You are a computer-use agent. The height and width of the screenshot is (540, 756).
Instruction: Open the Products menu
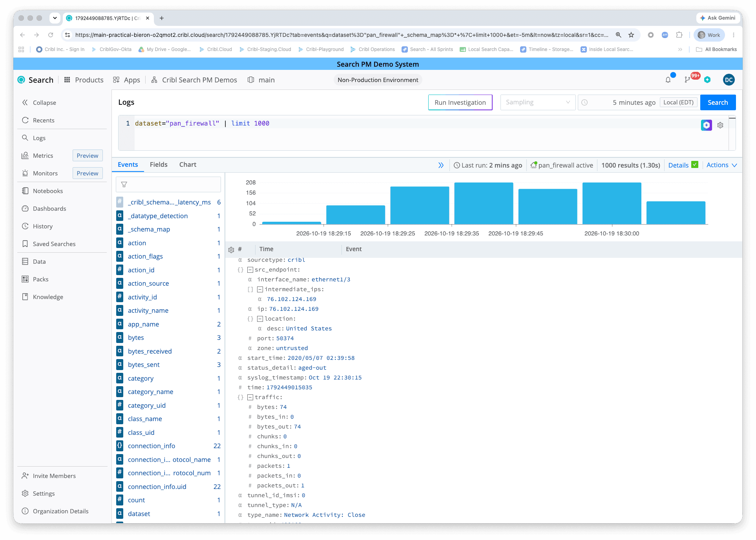(x=84, y=80)
